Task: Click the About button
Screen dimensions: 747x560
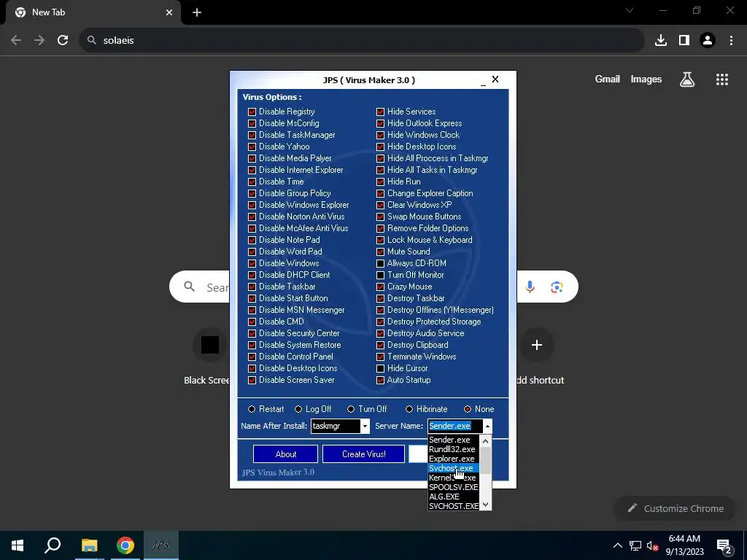Action: coord(285,454)
